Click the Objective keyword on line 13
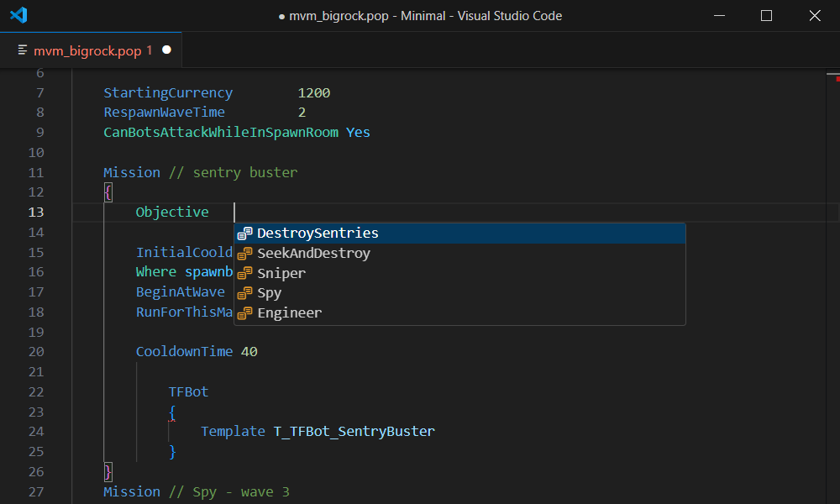This screenshot has height=504, width=840. coord(172,212)
